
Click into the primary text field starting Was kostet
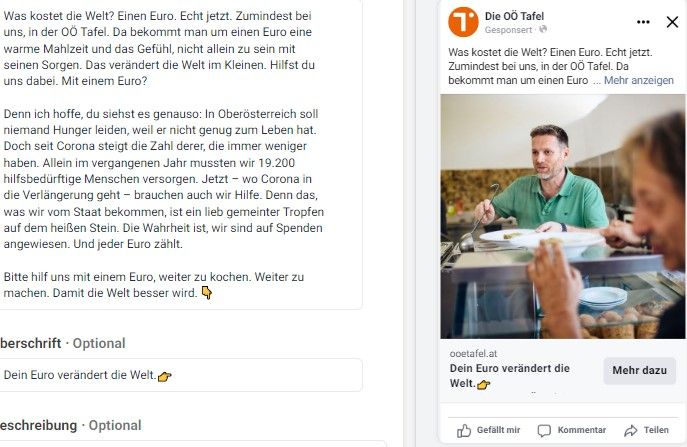[x=181, y=154]
